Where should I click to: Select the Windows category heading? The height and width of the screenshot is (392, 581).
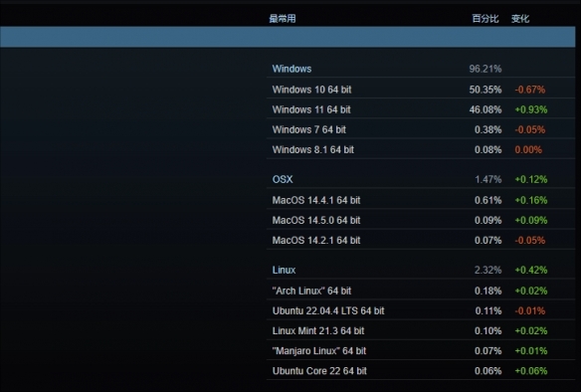click(x=291, y=69)
